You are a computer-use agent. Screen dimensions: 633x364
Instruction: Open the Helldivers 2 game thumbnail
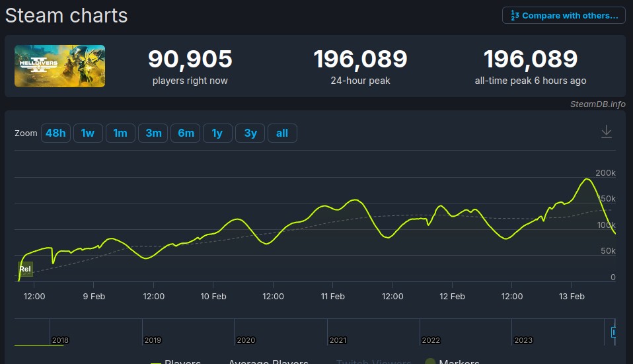coord(59,66)
